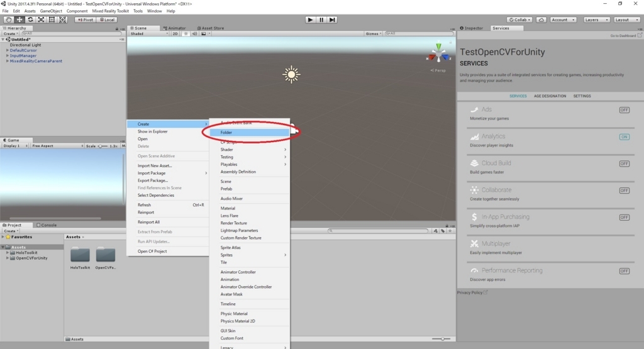Viewport: 644px width, 349px height.
Task: Select the Hand tool in toolbar
Action: click(8, 19)
